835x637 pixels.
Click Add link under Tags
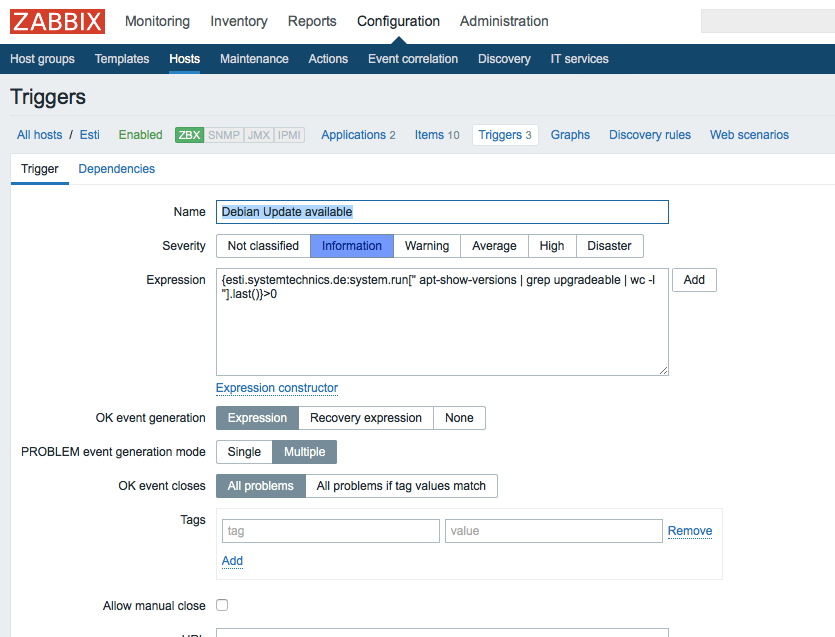click(x=232, y=561)
